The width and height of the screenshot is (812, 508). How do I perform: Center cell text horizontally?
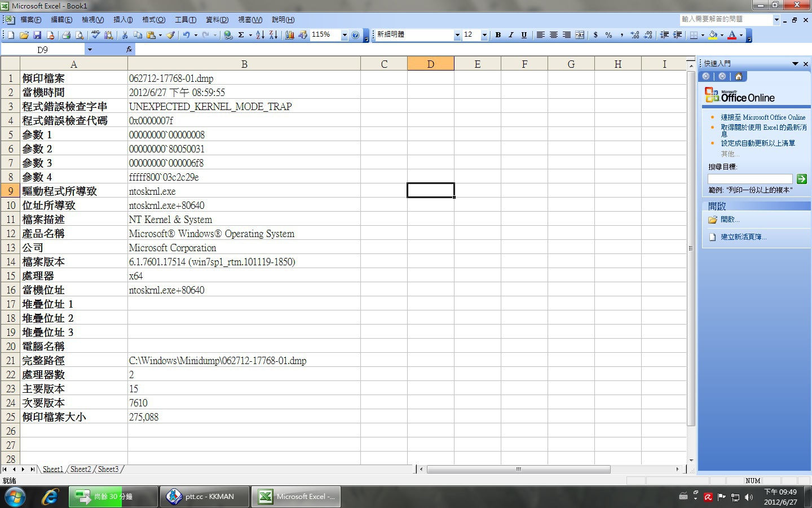(553, 35)
